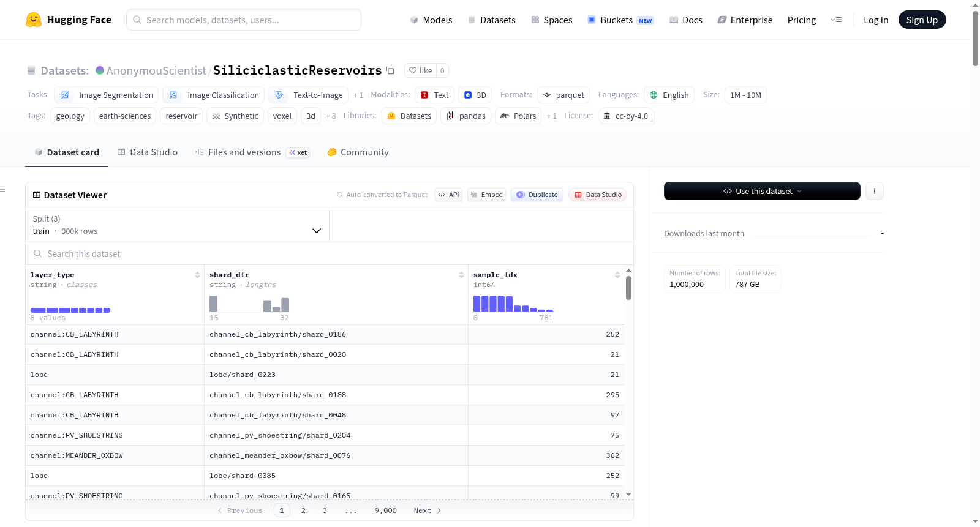Image resolution: width=980 pixels, height=527 pixels.
Task: Click the Text-to-Image task tag
Action: [309, 95]
